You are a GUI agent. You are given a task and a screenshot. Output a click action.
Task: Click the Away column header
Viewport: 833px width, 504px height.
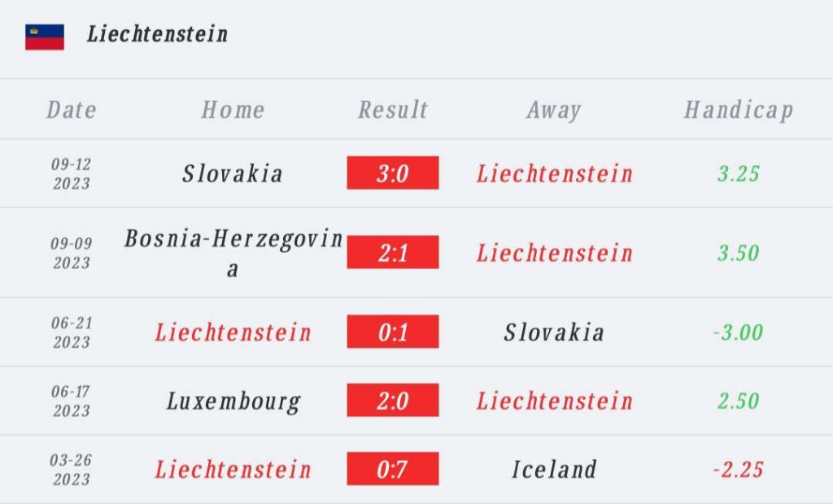pyautogui.click(x=554, y=111)
